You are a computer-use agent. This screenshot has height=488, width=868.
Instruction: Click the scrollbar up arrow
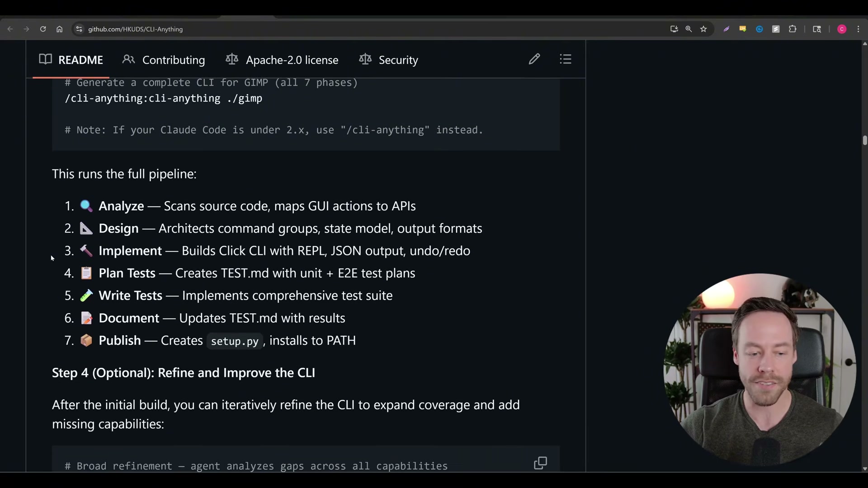[864, 44]
